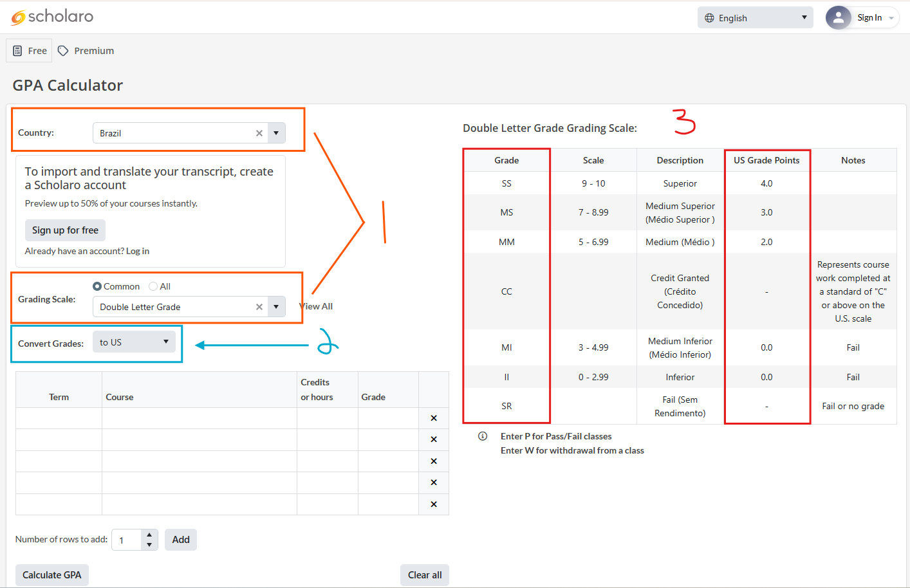Screen dimensions: 910x588
Task: Select the Common grading scale radio
Action: [x=97, y=286]
